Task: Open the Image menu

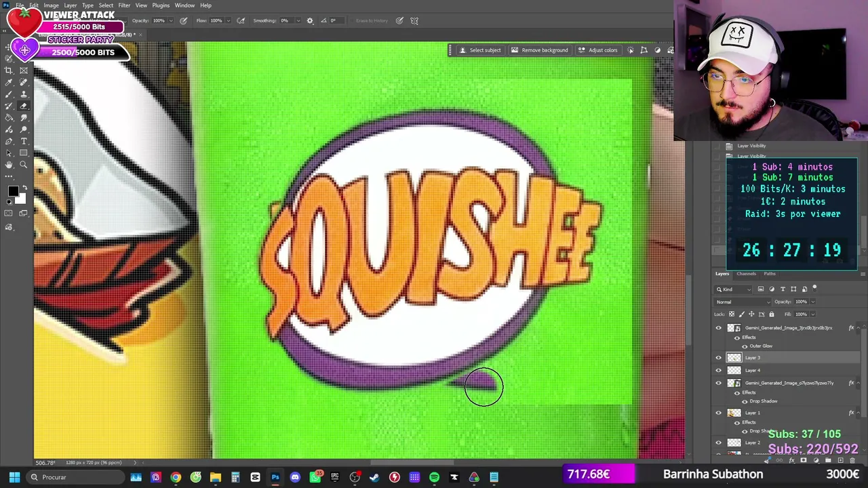Action: pyautogui.click(x=51, y=5)
